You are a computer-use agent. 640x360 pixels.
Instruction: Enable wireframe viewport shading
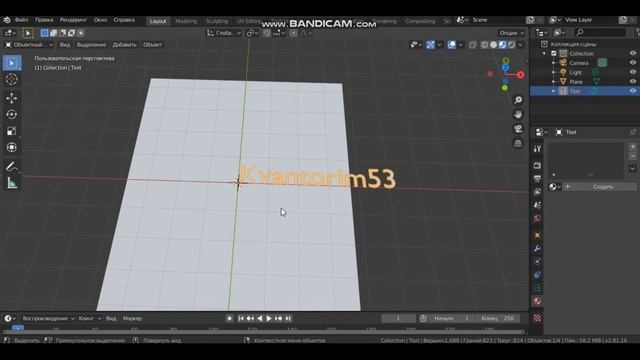pyautogui.click(x=484, y=45)
